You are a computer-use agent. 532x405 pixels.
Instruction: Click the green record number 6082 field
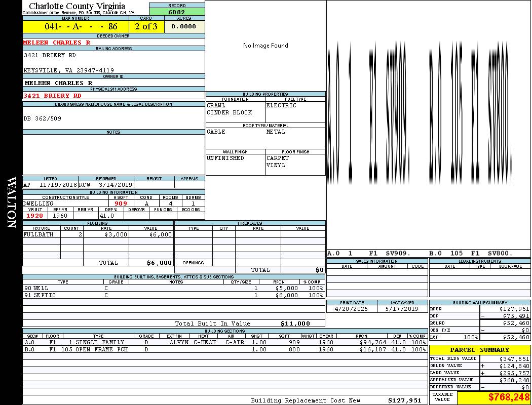177,12
